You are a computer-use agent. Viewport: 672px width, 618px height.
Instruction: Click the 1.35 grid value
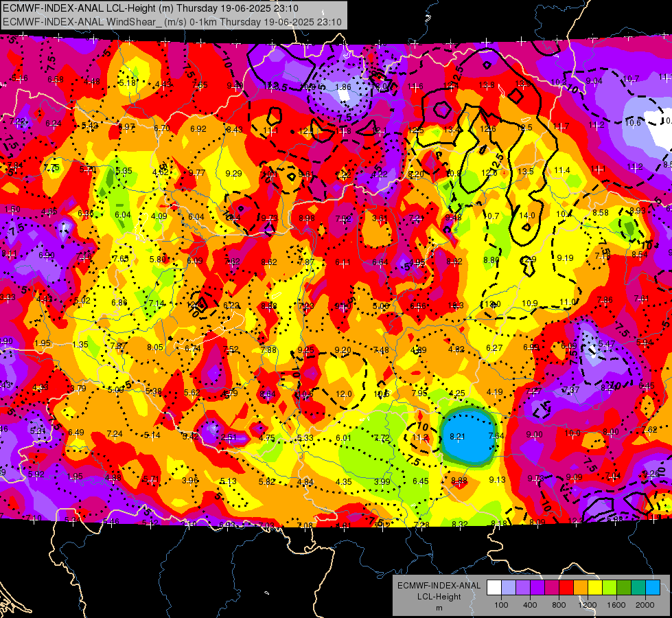pos(80,345)
